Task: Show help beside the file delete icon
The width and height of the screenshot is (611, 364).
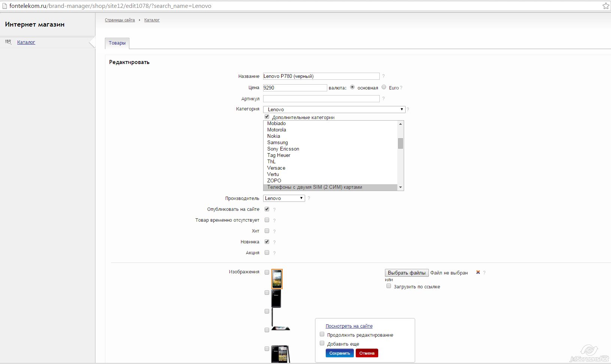Action: click(x=484, y=273)
